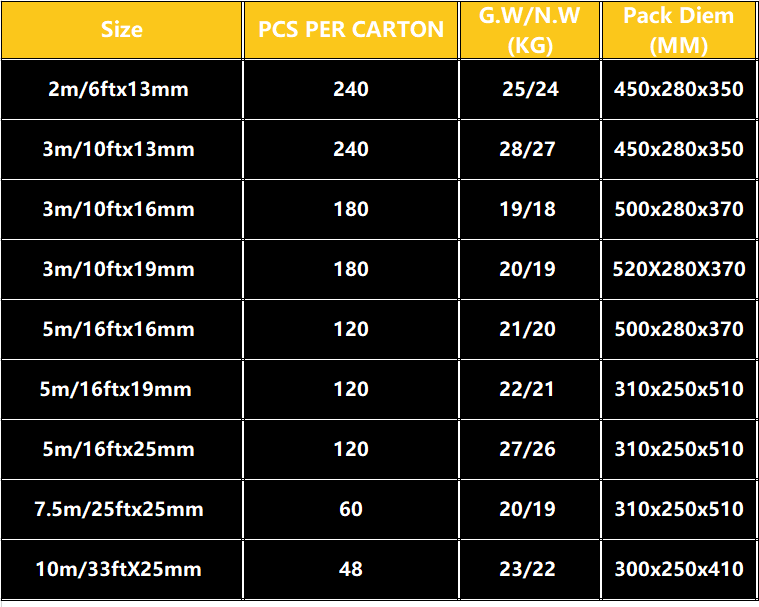Click the Pack Diem (MM) header
Viewport: 759px width, 607px height.
coord(679,30)
